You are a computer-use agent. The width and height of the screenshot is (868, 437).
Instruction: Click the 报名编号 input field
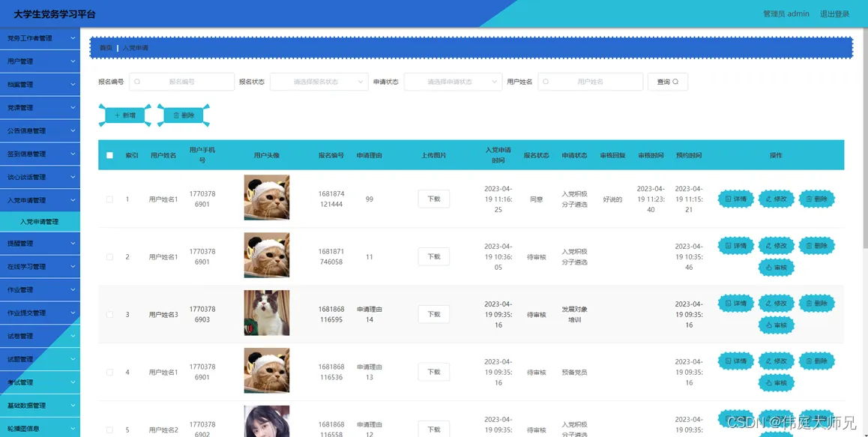pyautogui.click(x=181, y=82)
